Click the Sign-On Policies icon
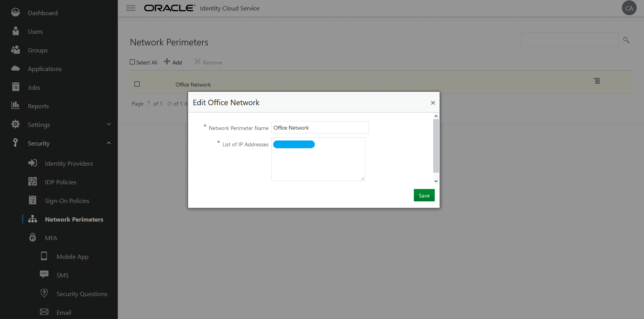This screenshot has width=644, height=319. point(33,200)
